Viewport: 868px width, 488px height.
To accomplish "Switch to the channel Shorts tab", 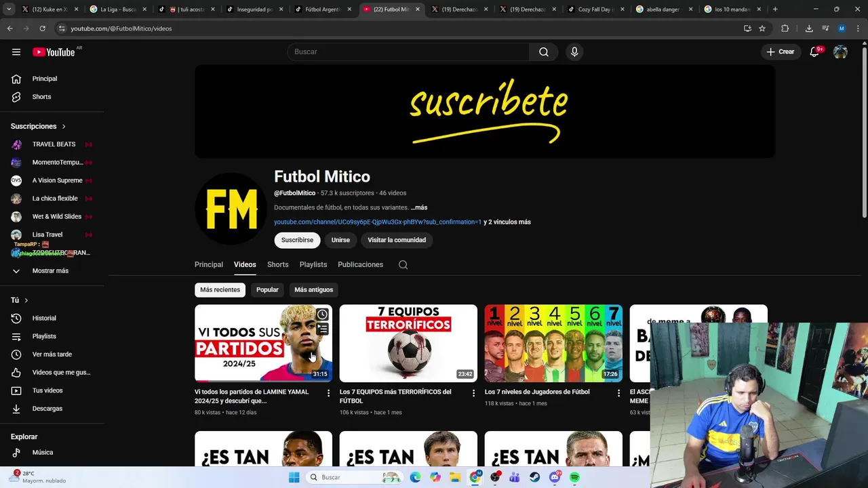I will pos(277,265).
